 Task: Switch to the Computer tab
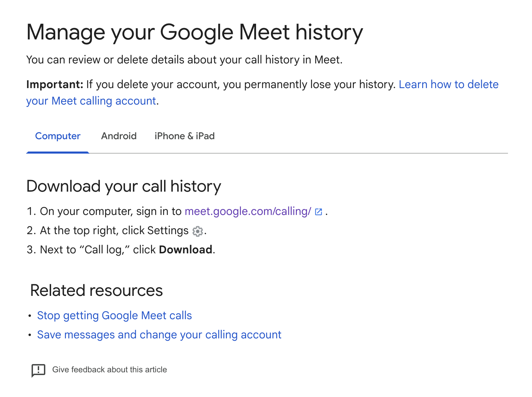coord(58,136)
